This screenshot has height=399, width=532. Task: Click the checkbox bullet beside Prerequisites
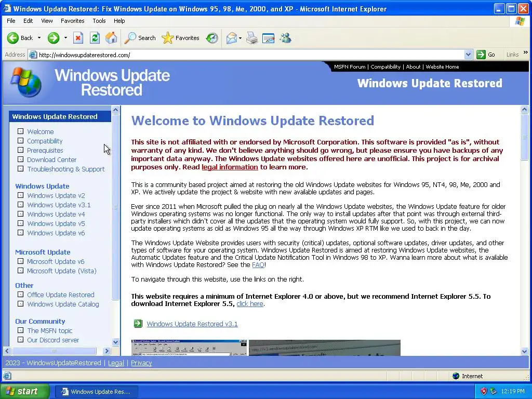[21, 150]
